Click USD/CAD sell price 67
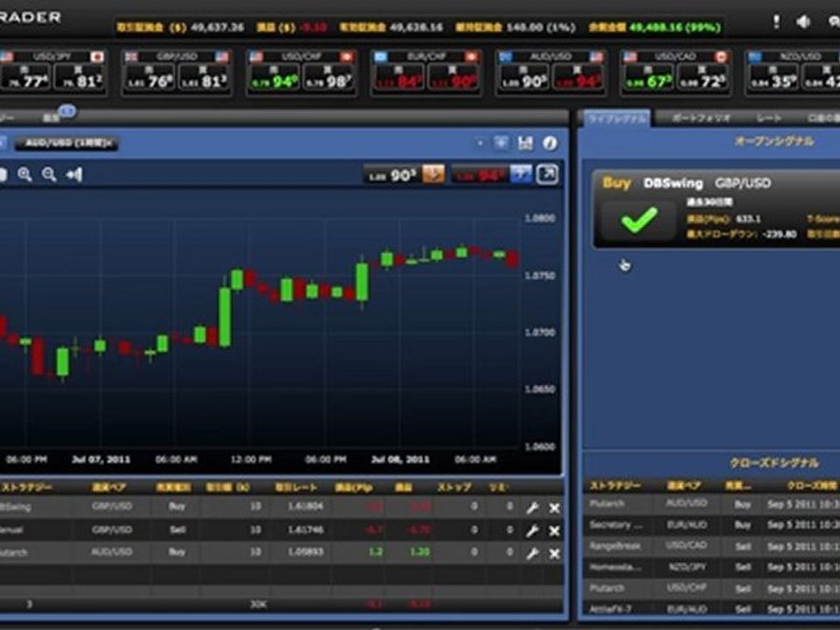 pyautogui.click(x=648, y=77)
